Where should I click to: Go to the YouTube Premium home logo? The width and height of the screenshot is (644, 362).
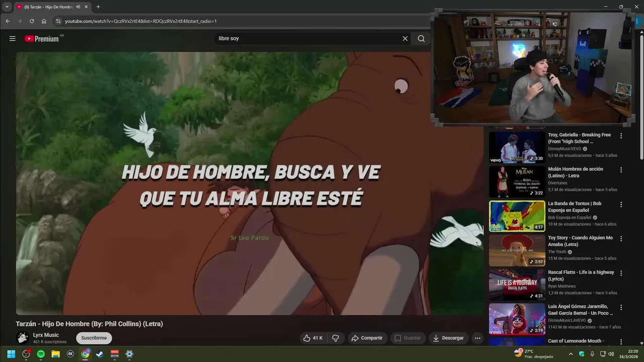point(42,39)
